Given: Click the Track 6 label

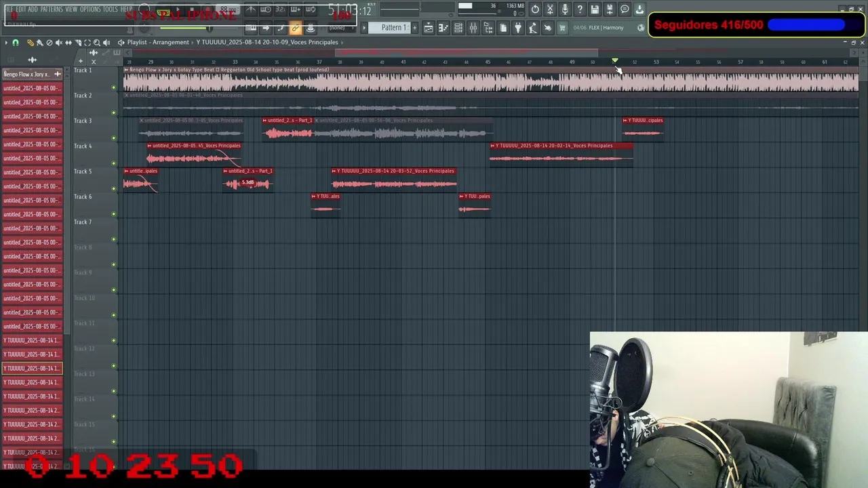Looking at the screenshot, I should click(x=83, y=197).
